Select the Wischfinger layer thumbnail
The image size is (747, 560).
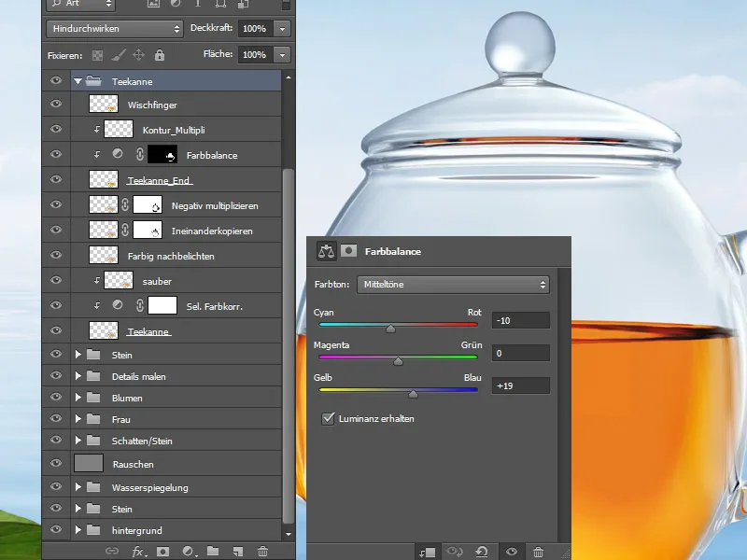click(x=104, y=104)
